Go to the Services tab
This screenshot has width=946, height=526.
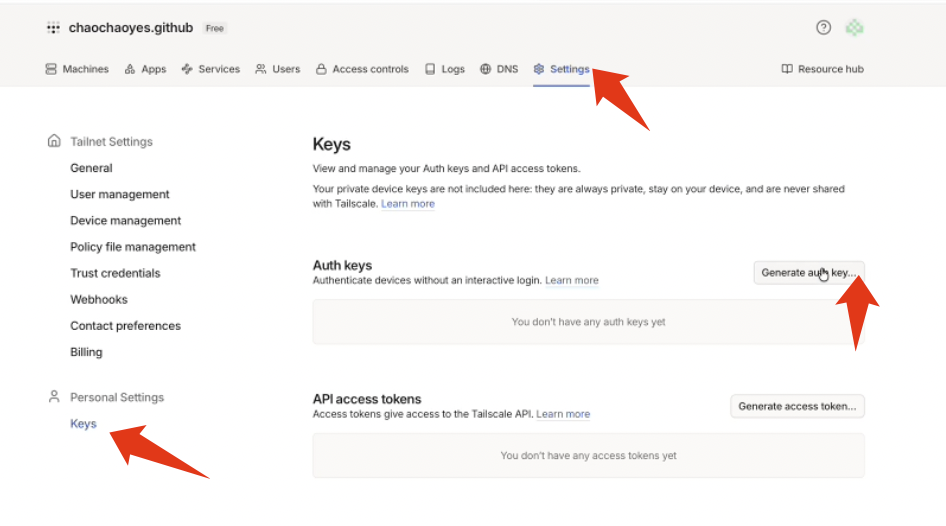point(211,69)
